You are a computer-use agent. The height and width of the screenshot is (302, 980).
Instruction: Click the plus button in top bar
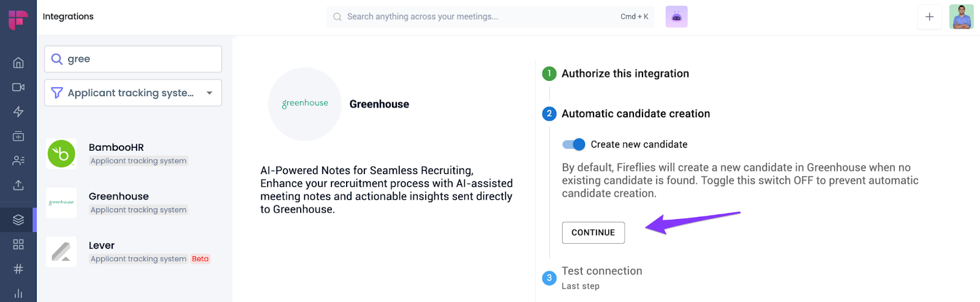(929, 17)
